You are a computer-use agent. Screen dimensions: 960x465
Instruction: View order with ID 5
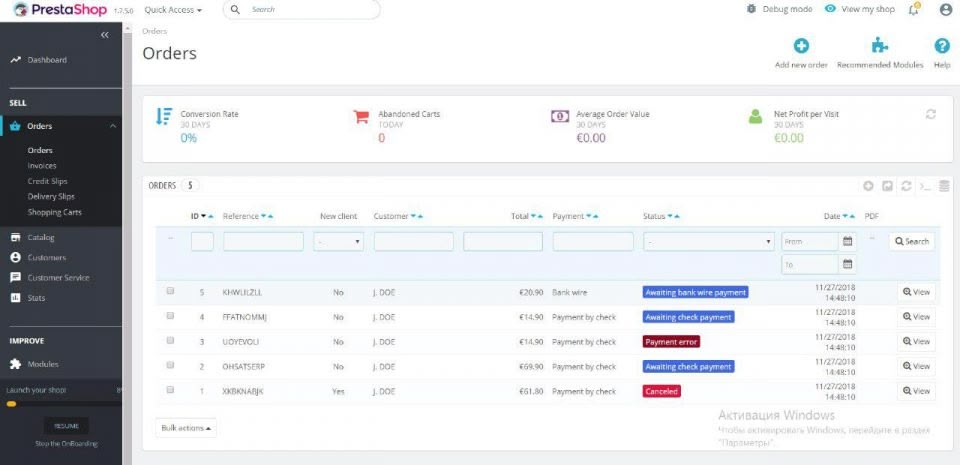point(916,292)
